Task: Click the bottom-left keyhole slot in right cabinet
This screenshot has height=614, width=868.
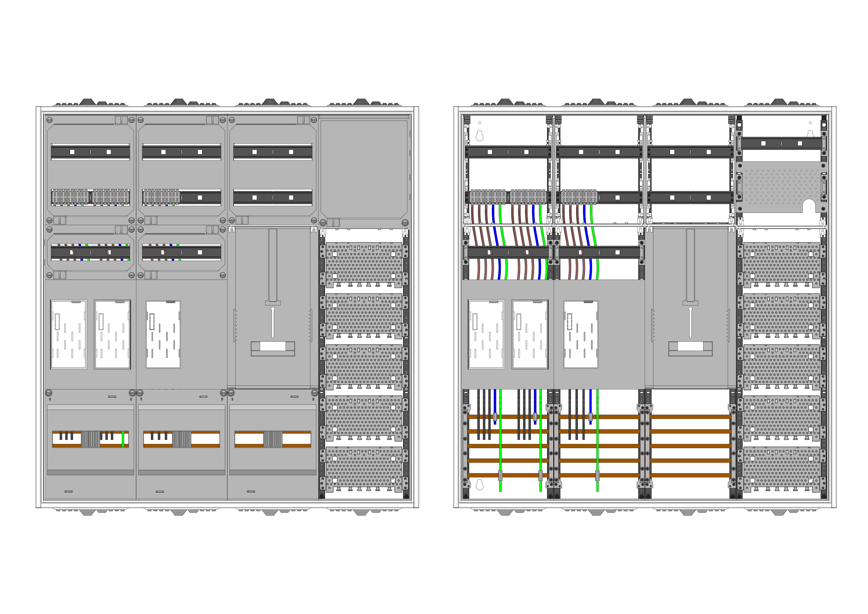Action: (479, 485)
